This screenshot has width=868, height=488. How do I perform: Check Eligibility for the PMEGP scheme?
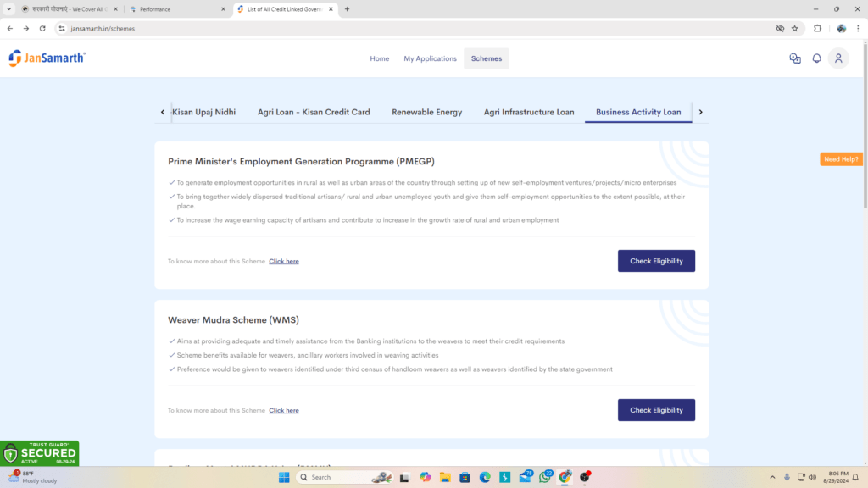tap(657, 261)
